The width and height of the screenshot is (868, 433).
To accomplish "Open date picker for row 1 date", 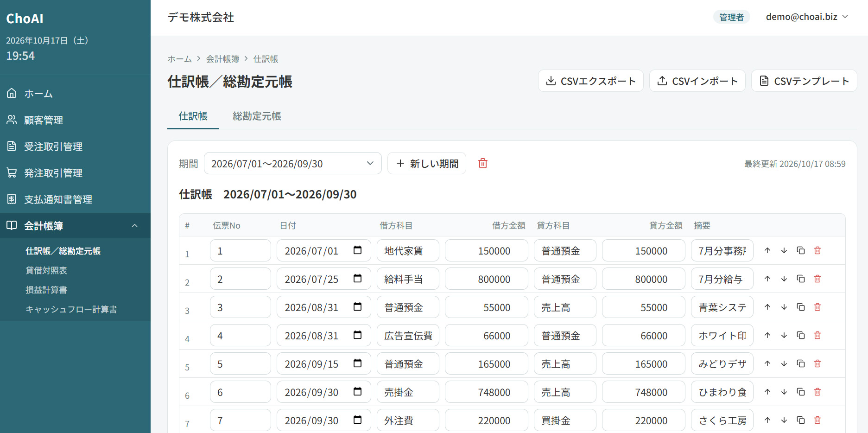I will click(x=357, y=250).
